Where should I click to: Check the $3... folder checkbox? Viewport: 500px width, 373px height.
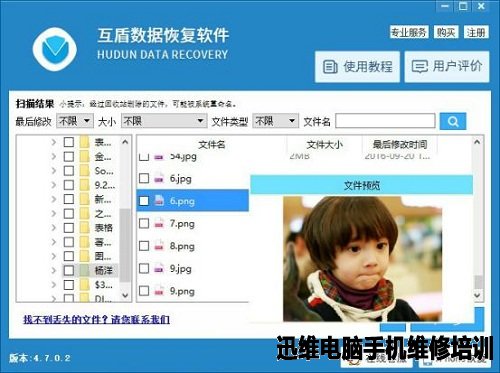click(x=69, y=285)
